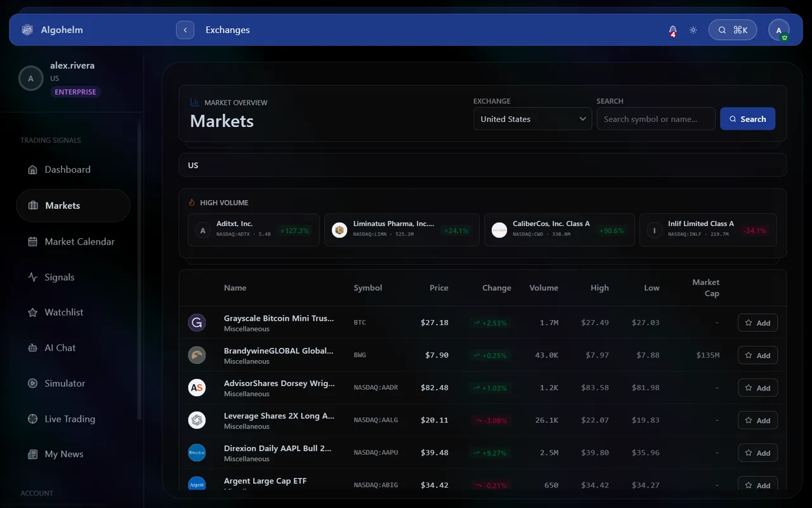
Task: Sort by the Market Cap column header
Action: click(706, 288)
